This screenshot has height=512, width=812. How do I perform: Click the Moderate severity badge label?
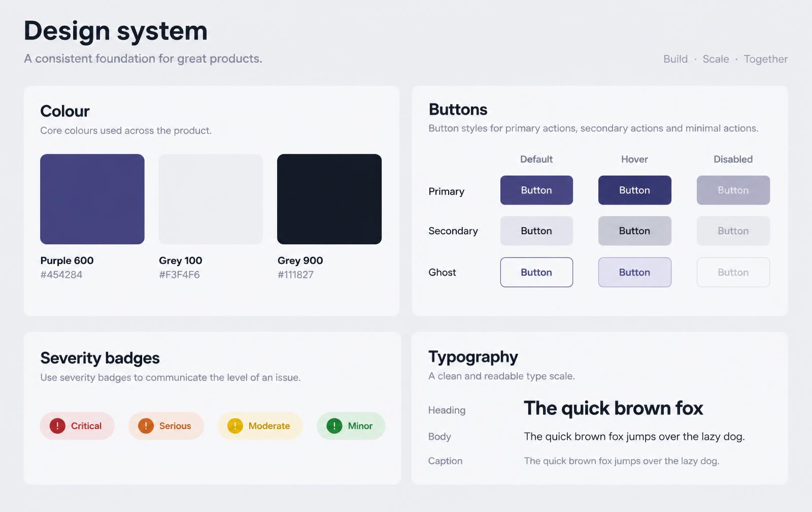click(x=269, y=426)
